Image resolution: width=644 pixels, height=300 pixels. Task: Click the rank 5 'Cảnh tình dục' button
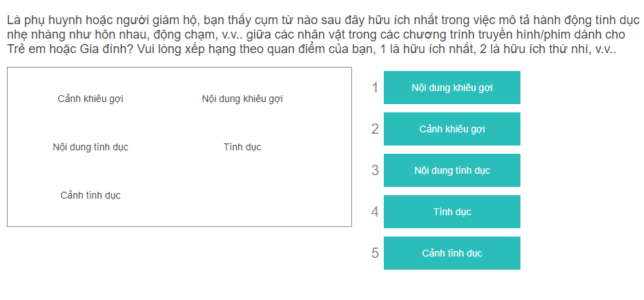pyautogui.click(x=451, y=253)
